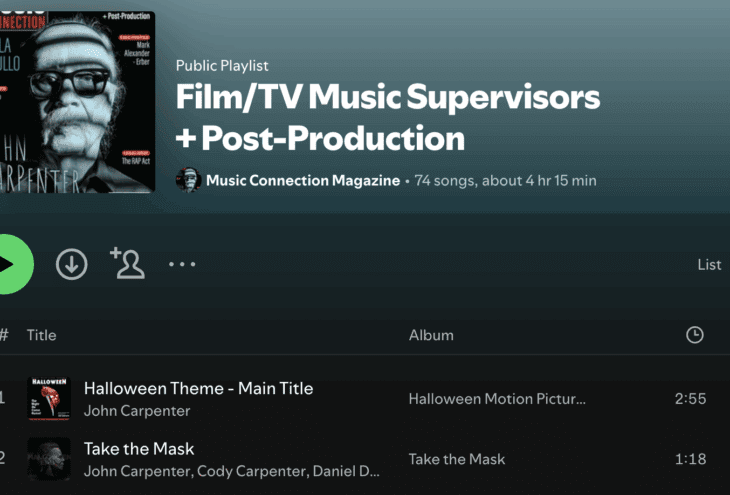Open the Take the Mask album link
Screen dimensions: 730x495
457,459
